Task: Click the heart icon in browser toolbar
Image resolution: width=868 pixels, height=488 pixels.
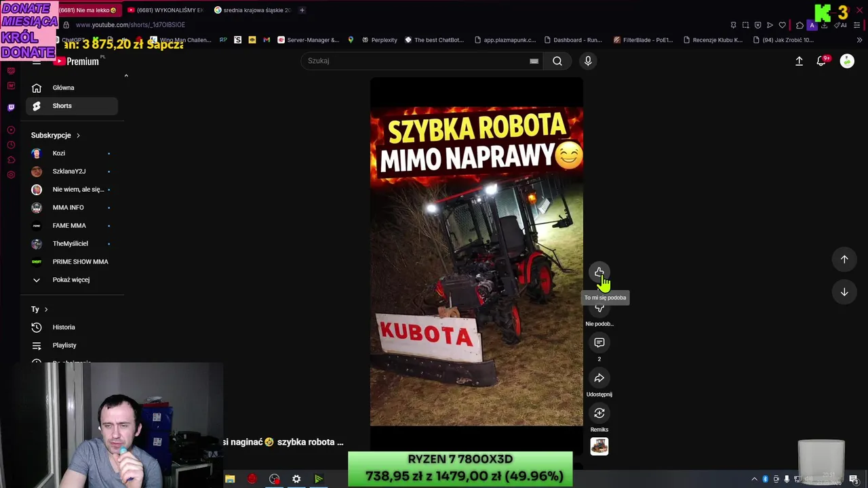Action: pos(782,25)
